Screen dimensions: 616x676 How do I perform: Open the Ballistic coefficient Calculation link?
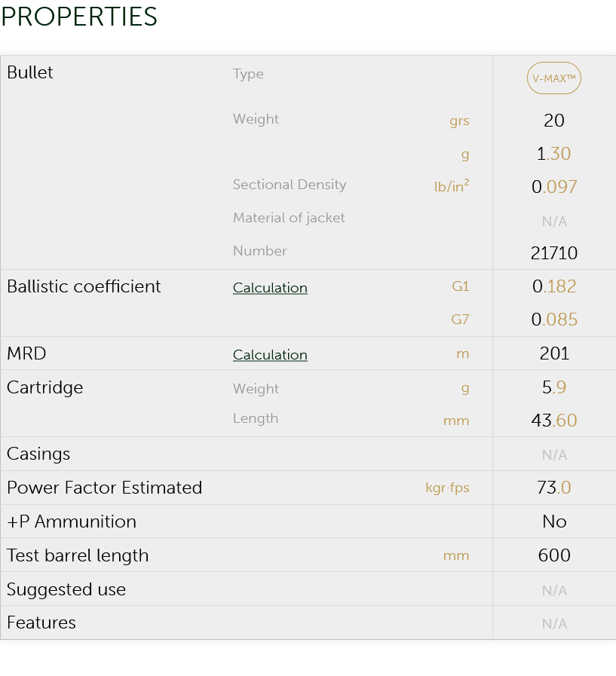tap(270, 288)
